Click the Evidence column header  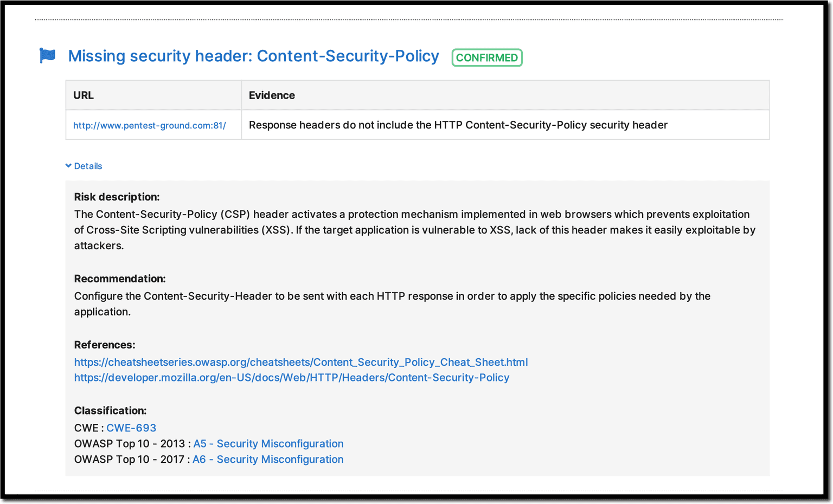[x=272, y=95]
